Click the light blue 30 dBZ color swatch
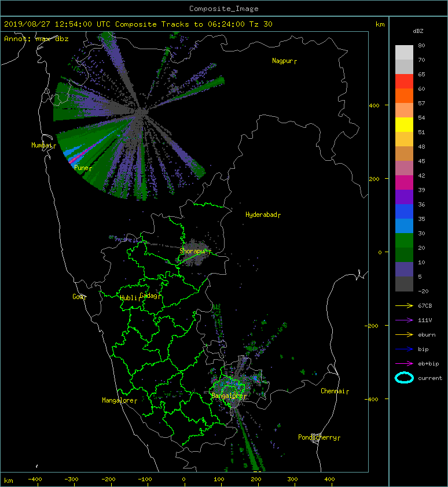The height and width of the screenshot is (487, 448). click(x=404, y=226)
